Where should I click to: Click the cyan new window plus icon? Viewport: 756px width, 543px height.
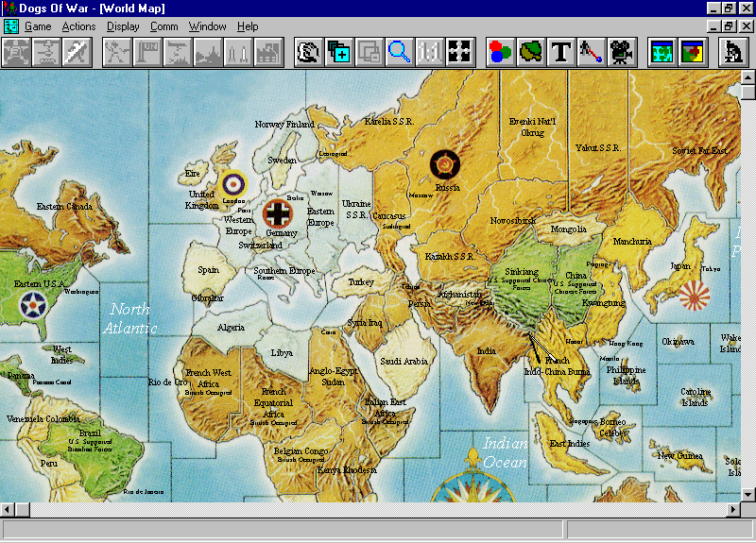339,52
